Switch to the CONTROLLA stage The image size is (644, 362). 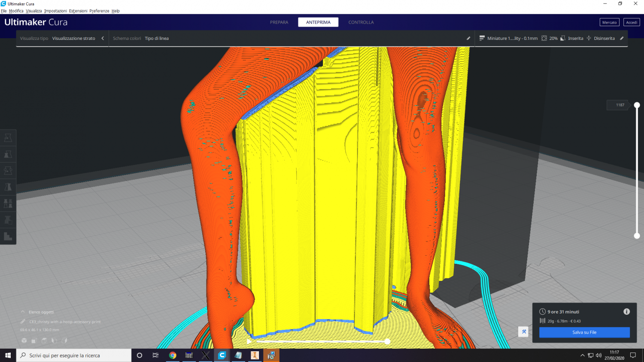[361, 22]
